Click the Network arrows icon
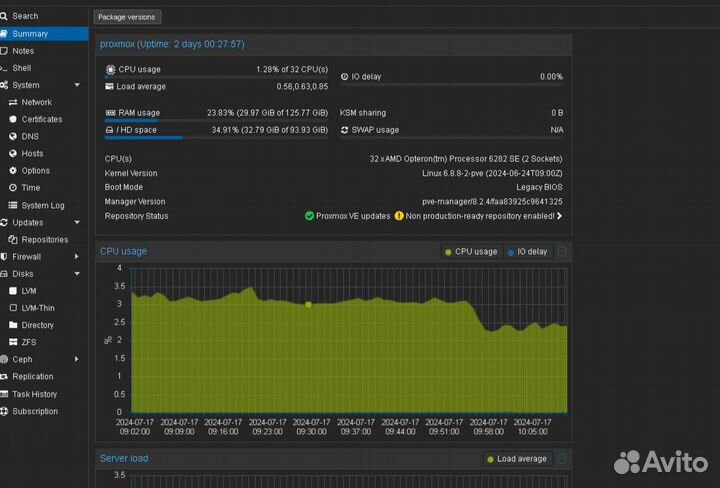The height and width of the screenshot is (488, 720). (x=13, y=102)
